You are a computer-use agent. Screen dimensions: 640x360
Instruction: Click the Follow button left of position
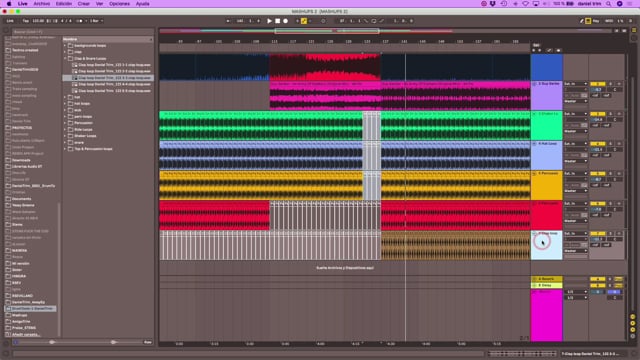point(228,21)
